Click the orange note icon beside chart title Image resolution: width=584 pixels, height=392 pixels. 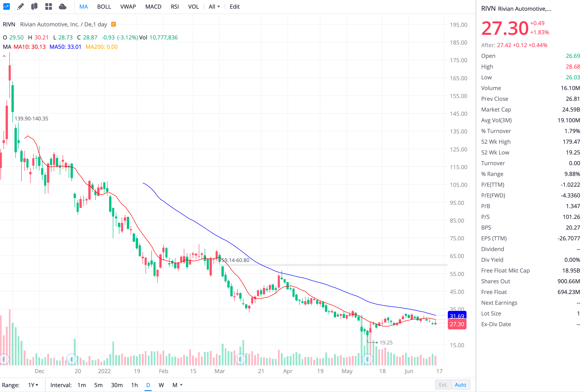113,24
